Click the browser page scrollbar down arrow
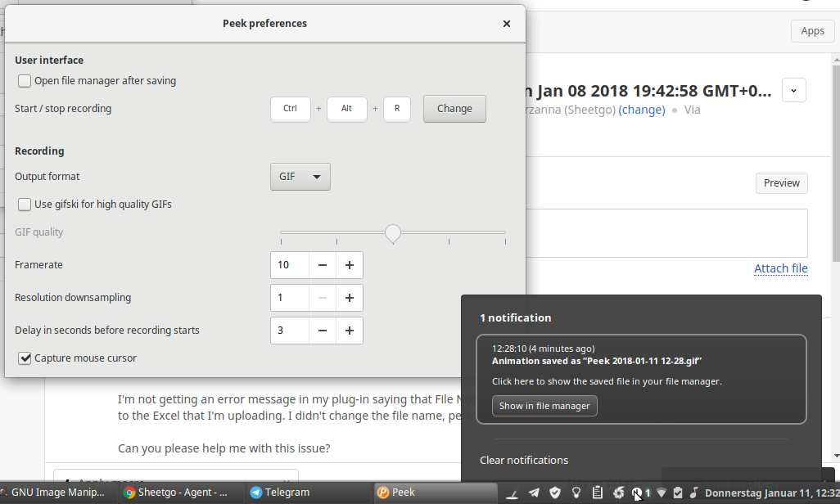Image resolution: width=840 pixels, height=504 pixels. click(x=836, y=456)
